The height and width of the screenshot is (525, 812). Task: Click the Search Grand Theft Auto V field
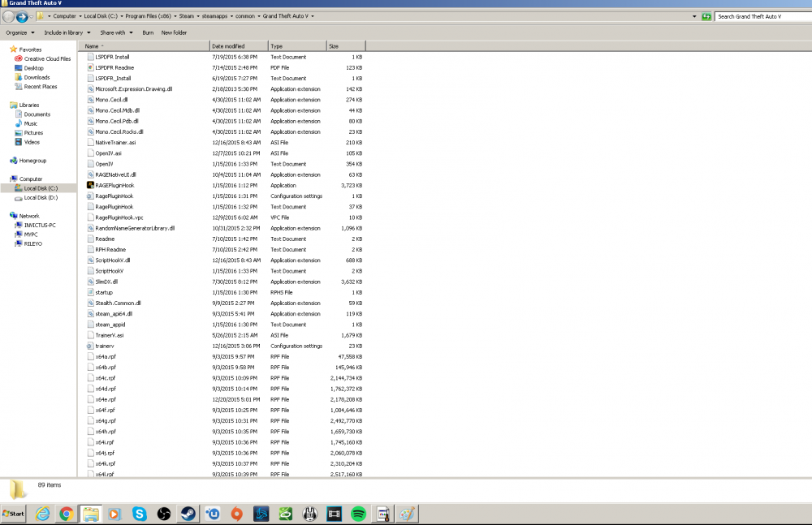coord(763,16)
